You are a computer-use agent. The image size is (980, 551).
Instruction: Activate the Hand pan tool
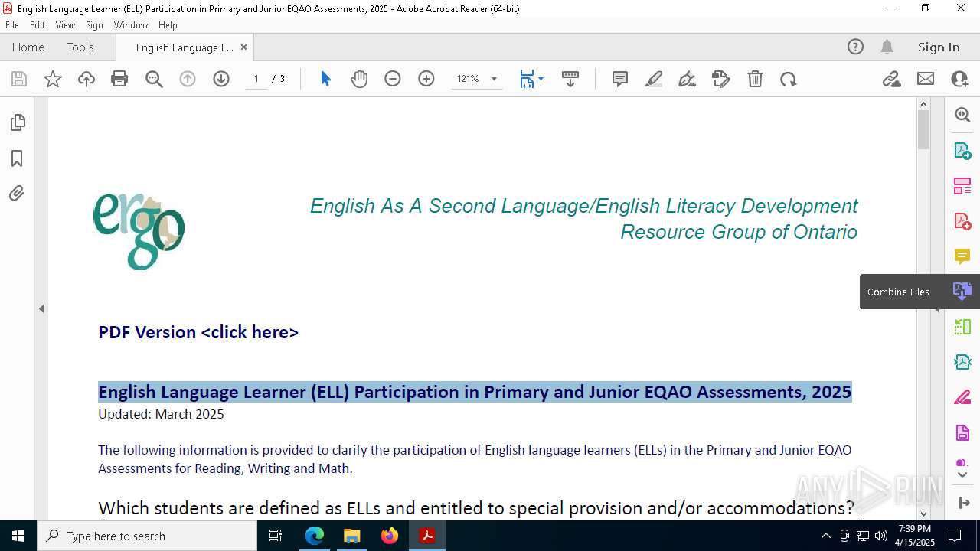(359, 79)
